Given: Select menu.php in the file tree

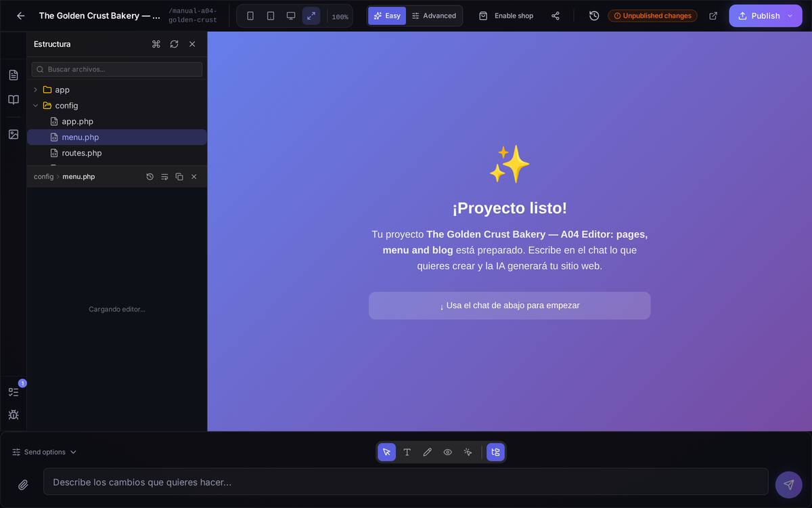Looking at the screenshot, I should [x=117, y=137].
